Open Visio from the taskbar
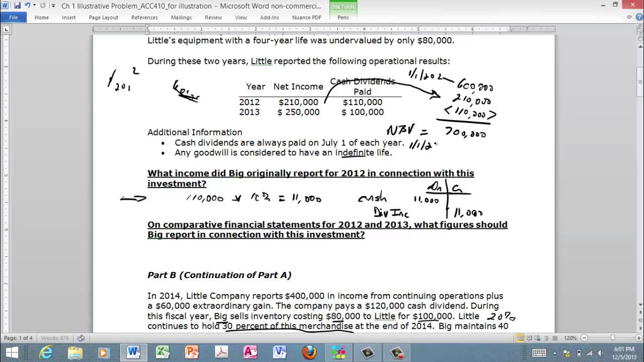 (279, 352)
